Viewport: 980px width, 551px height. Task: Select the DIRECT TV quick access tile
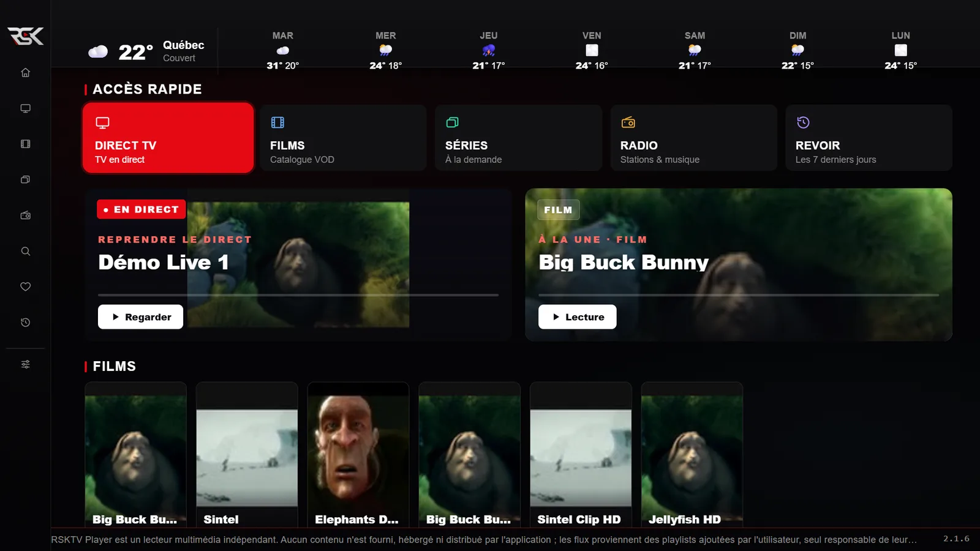[x=168, y=138]
